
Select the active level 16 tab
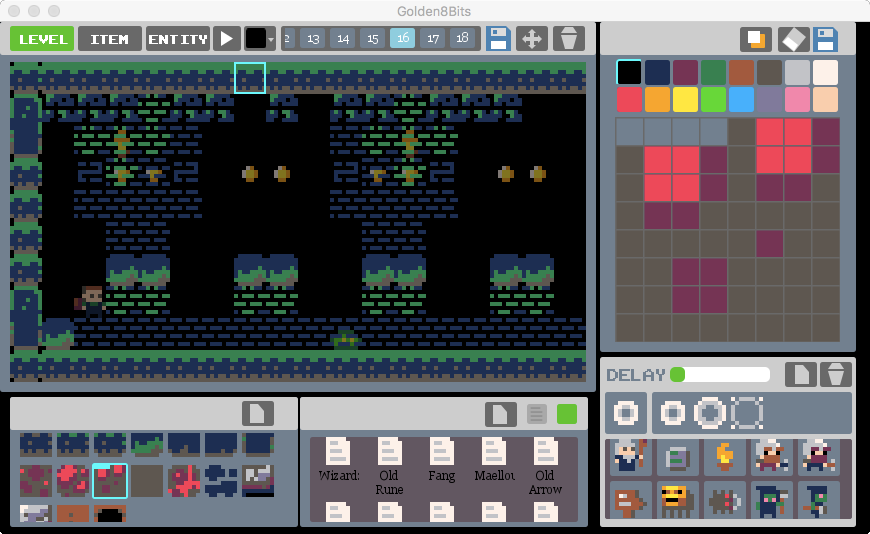point(403,38)
